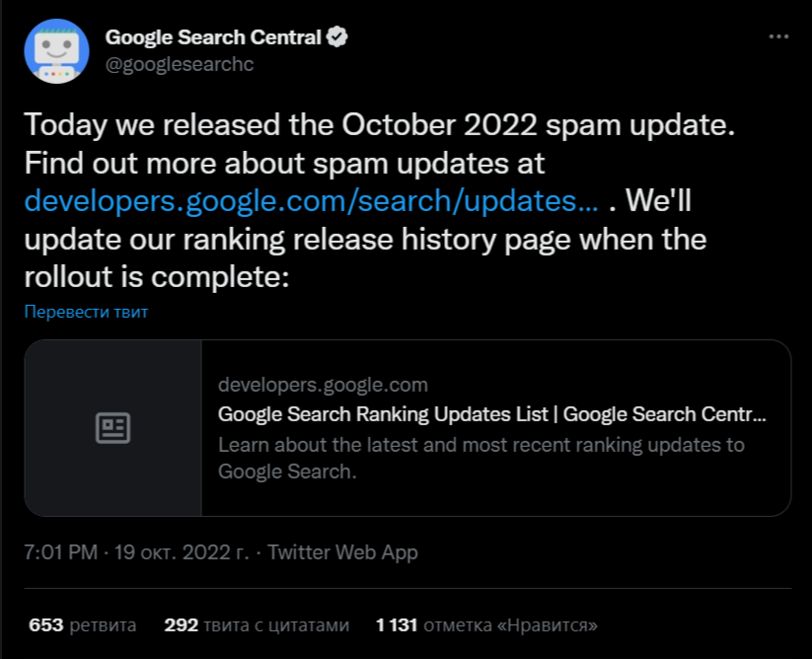This screenshot has width=812, height=659.
Task: Open the three-dots more menu
Action: tap(778, 37)
